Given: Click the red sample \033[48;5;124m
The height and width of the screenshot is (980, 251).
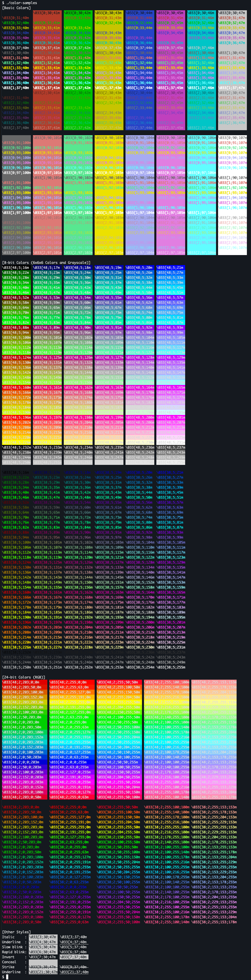Looking at the screenshot, I should [16, 357].
